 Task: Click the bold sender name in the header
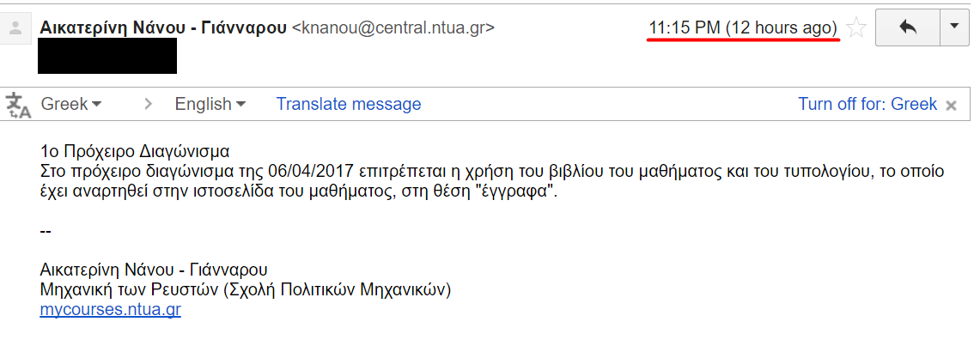click(x=163, y=28)
